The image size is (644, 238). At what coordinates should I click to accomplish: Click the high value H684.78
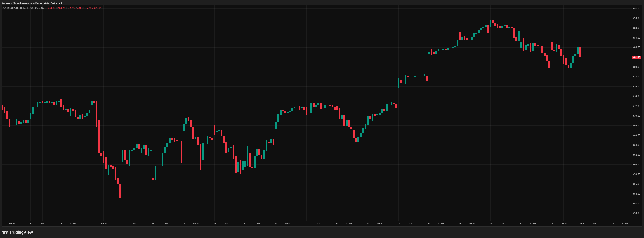[61, 8]
